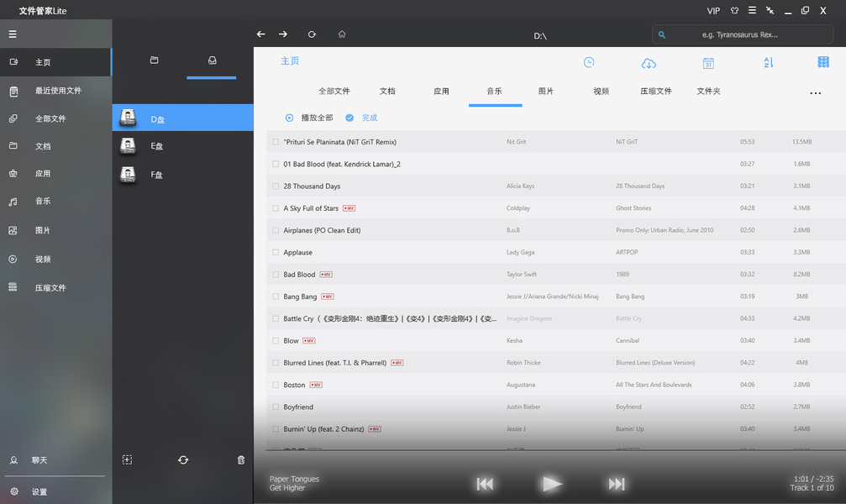
Task: Click the A-Z sort icon
Action: point(769,63)
